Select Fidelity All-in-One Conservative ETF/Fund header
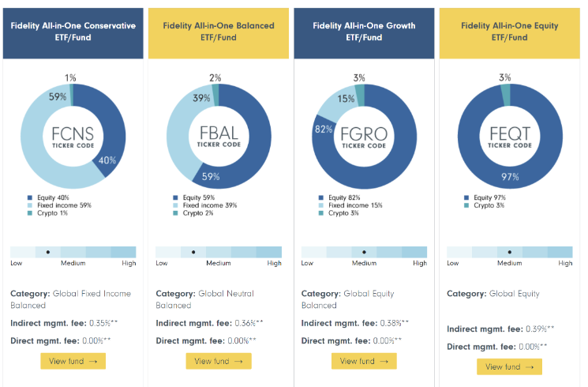Image resolution: width=588 pixels, height=387 pixels. pyautogui.click(x=73, y=33)
